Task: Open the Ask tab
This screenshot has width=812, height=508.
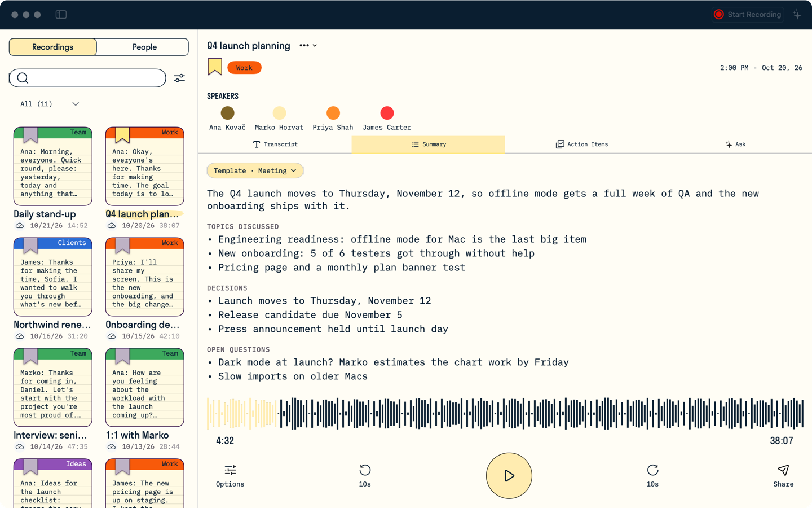Action: tap(735, 144)
